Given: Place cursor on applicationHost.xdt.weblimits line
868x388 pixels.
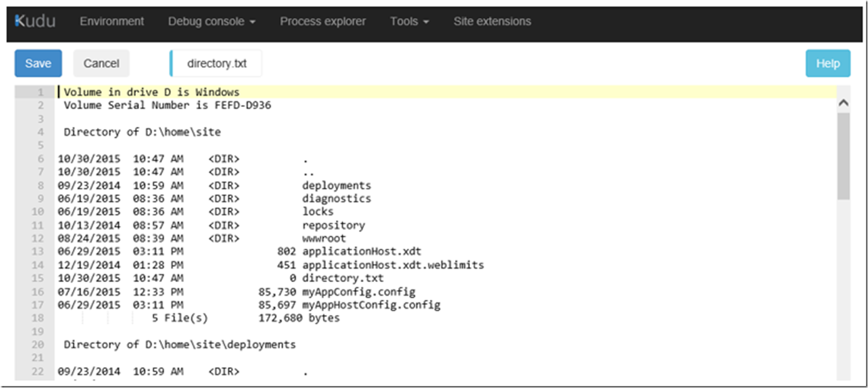Looking at the screenshot, I should (393, 265).
